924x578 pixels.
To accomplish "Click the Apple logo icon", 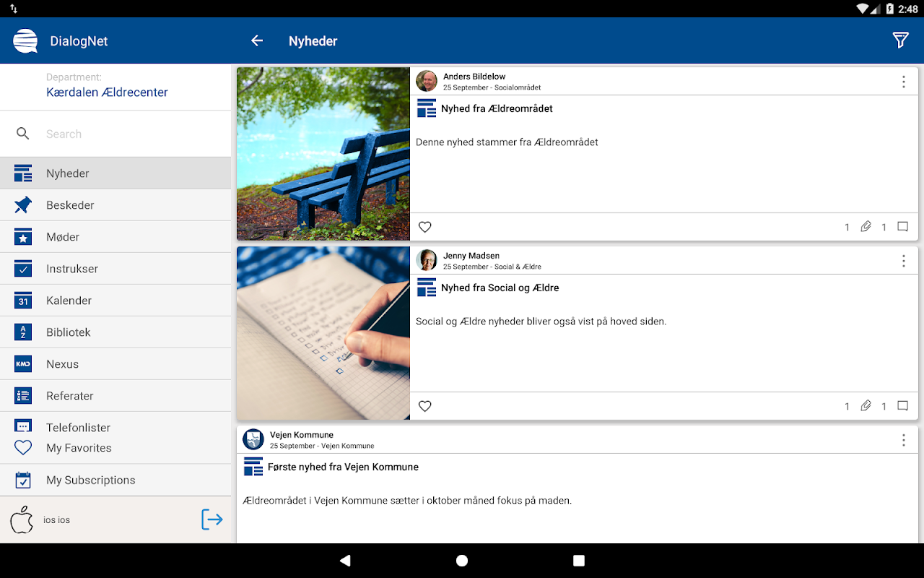I will 22,519.
